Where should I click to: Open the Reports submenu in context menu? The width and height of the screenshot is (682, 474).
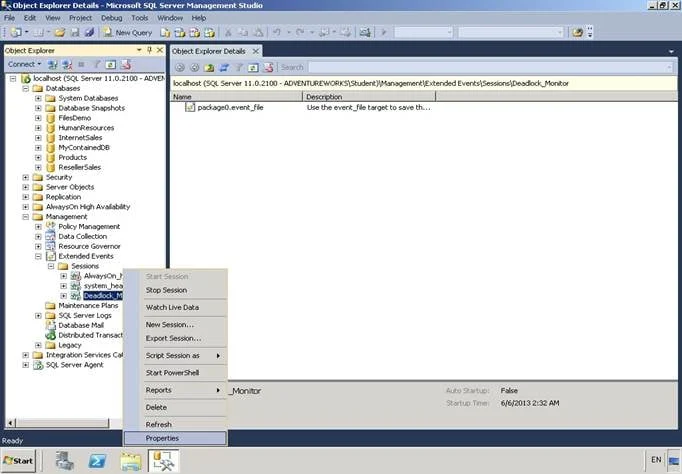coord(175,390)
